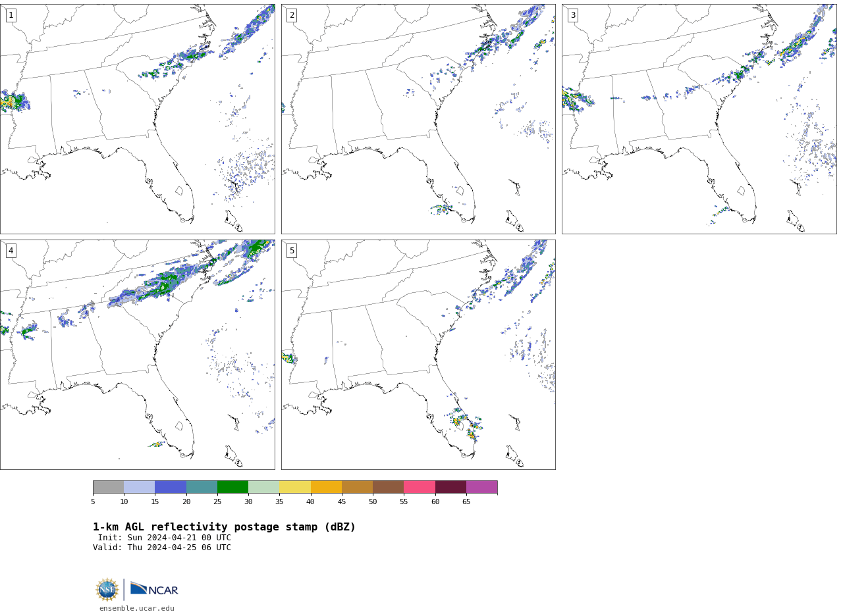Click the colorbar tick label 30

coord(248,502)
